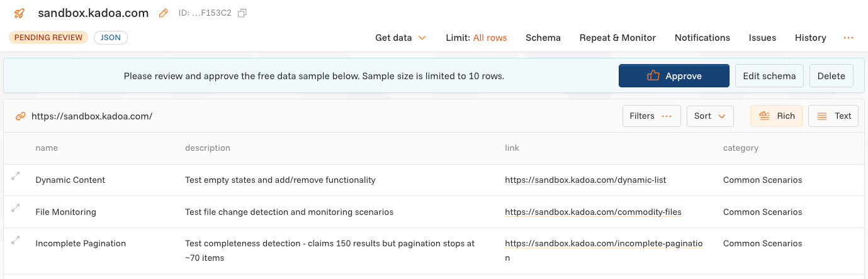Expand the Incomplete Pagination row
The image size is (868, 279).
tap(16, 239)
